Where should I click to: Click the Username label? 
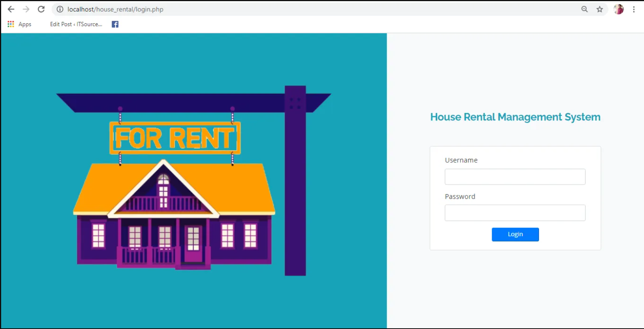(461, 160)
